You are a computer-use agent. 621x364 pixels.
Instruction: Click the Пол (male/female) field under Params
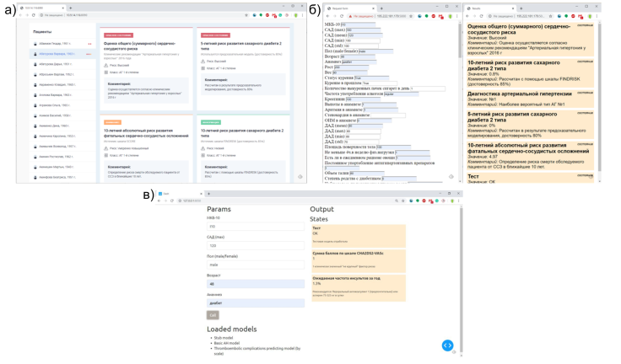(x=245, y=265)
